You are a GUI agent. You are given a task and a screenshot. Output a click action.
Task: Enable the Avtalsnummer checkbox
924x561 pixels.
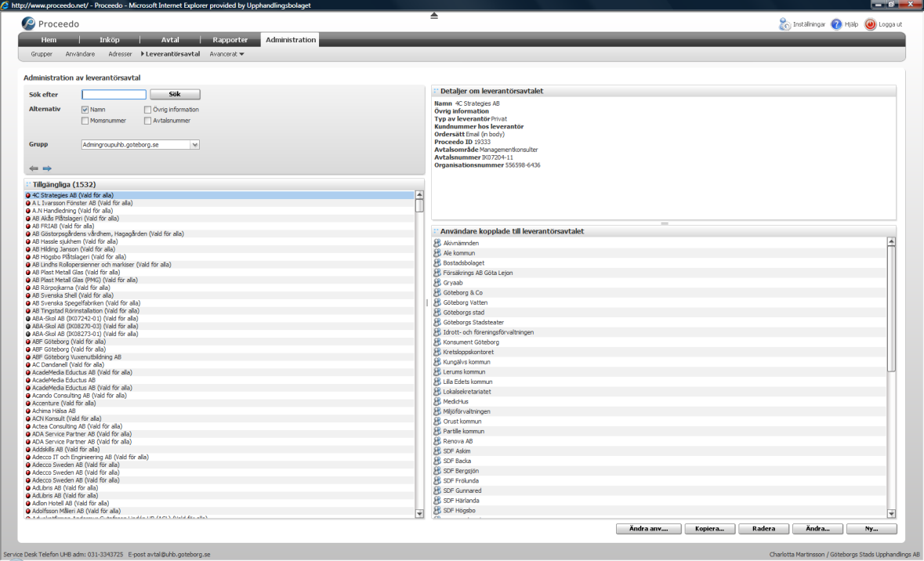tap(148, 121)
